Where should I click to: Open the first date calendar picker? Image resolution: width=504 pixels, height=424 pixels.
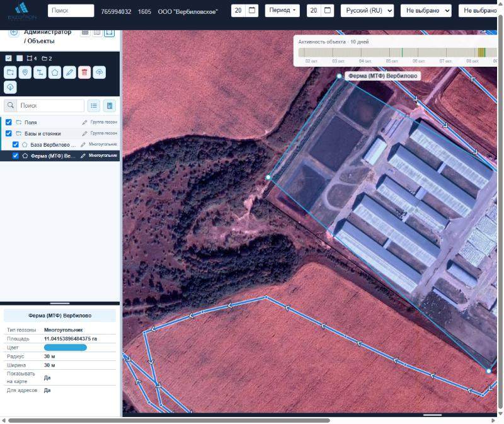tap(252, 11)
